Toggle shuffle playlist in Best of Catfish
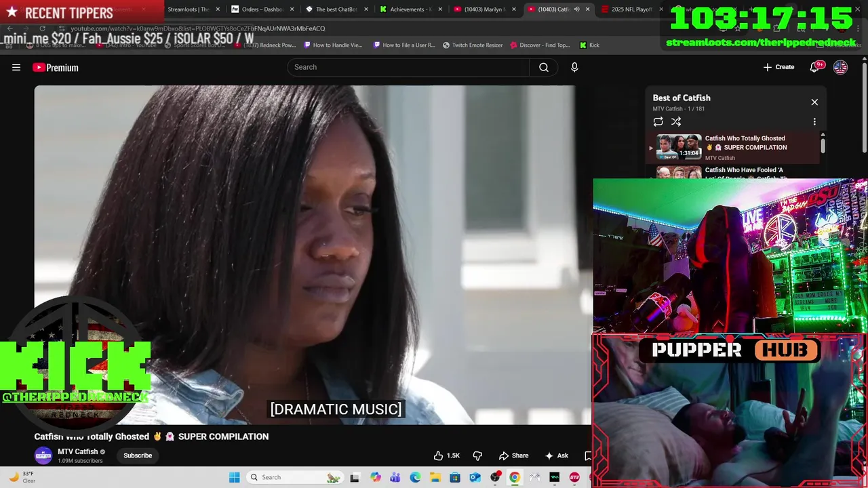 tap(676, 122)
